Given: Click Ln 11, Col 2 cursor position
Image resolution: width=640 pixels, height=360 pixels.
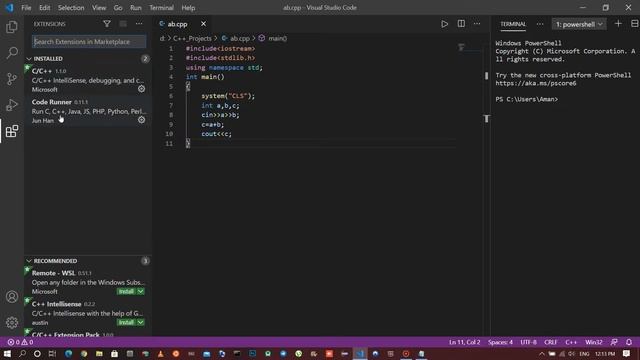Looking at the screenshot, I should [464, 342].
